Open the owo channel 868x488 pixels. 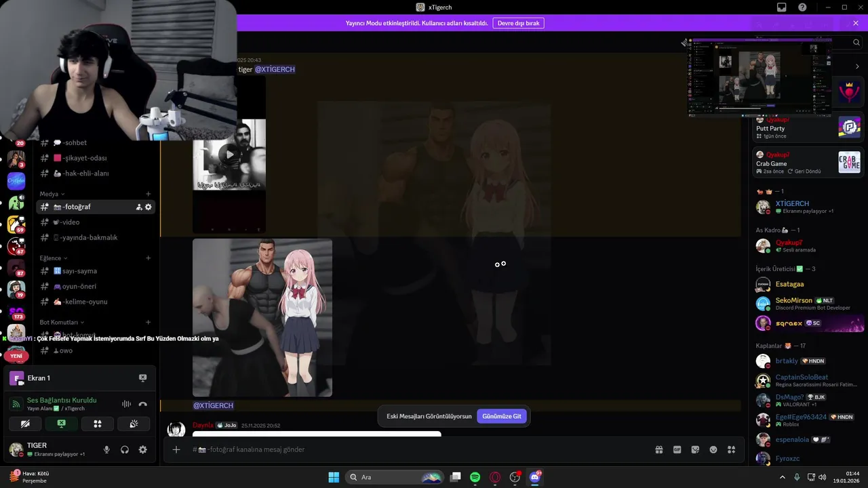[96, 350]
